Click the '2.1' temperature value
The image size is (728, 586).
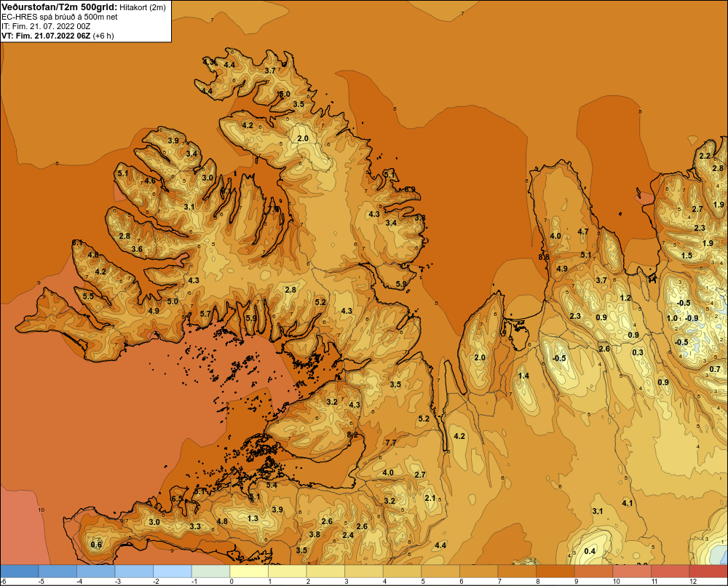[430, 498]
